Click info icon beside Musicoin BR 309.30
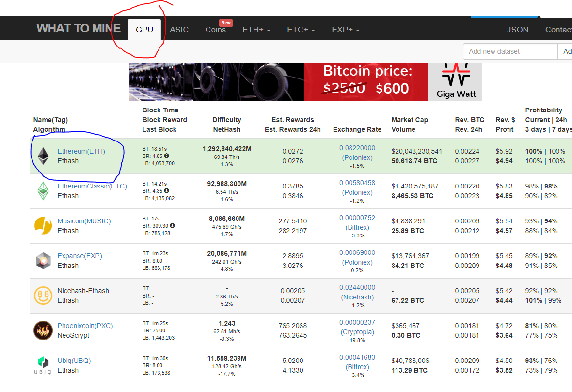Screen dimensions: 572x392 pyautogui.click(x=172, y=226)
